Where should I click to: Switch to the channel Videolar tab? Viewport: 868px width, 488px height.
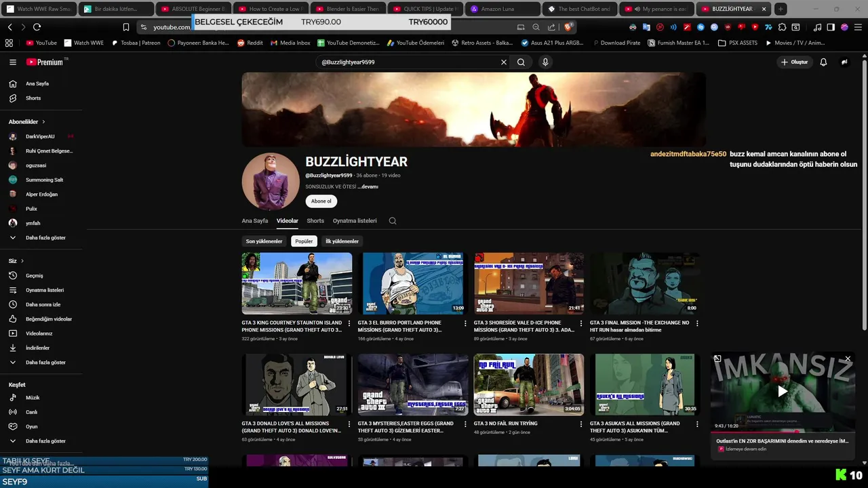pos(288,221)
